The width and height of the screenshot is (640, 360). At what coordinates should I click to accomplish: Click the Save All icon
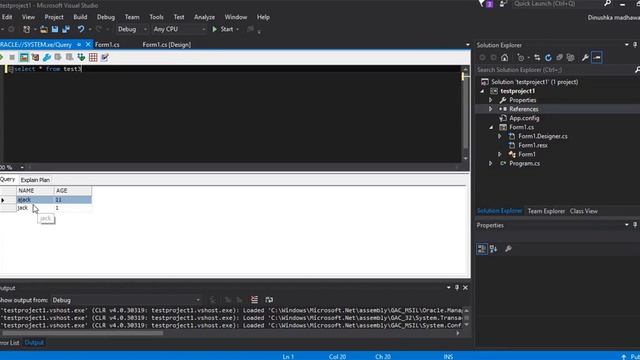coord(66,29)
